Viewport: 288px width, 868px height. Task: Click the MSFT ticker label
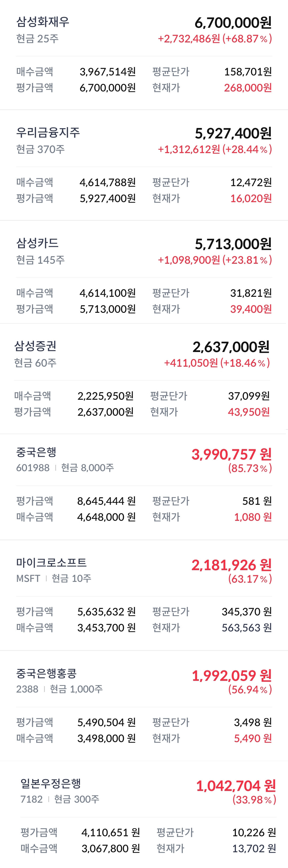[x=28, y=579]
